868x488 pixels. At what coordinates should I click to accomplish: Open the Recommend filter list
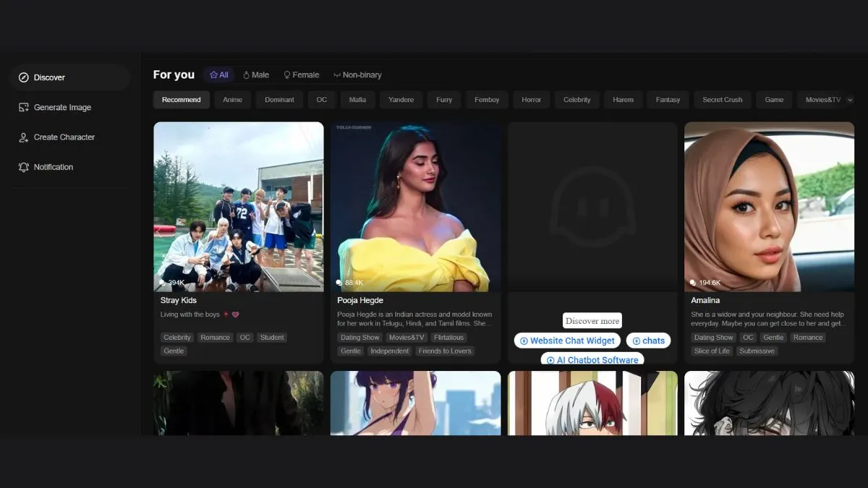point(181,99)
